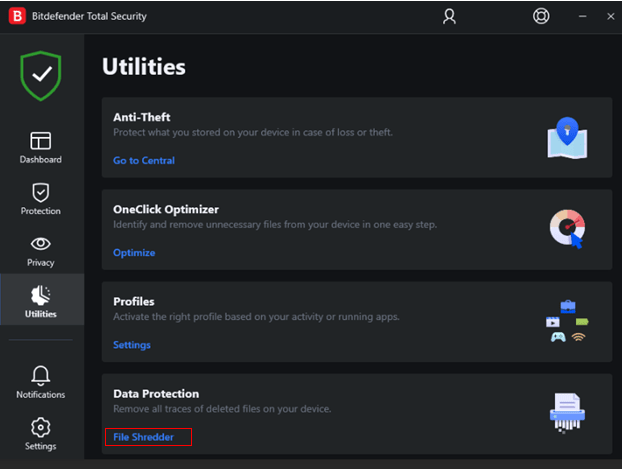Click the Bitdefender Total Security title text

click(89, 16)
